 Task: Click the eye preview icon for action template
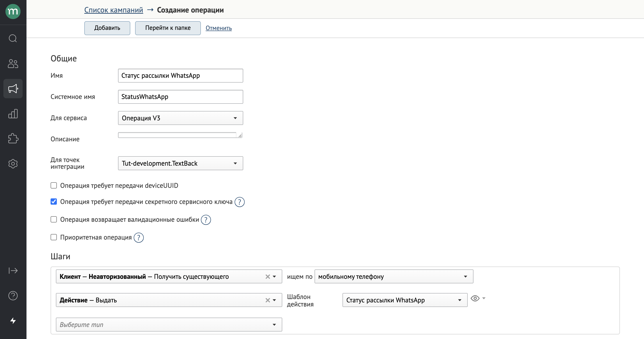475,298
